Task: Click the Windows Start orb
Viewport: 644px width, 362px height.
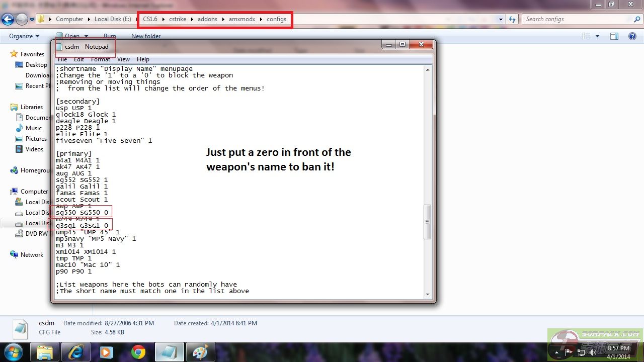Action: click(14, 351)
